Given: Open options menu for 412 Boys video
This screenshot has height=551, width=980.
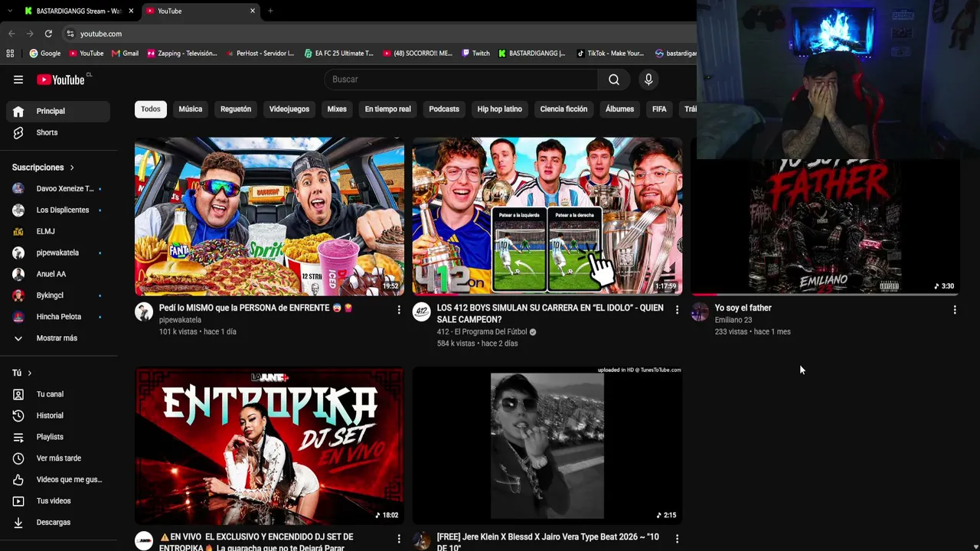Looking at the screenshot, I should pyautogui.click(x=677, y=310).
